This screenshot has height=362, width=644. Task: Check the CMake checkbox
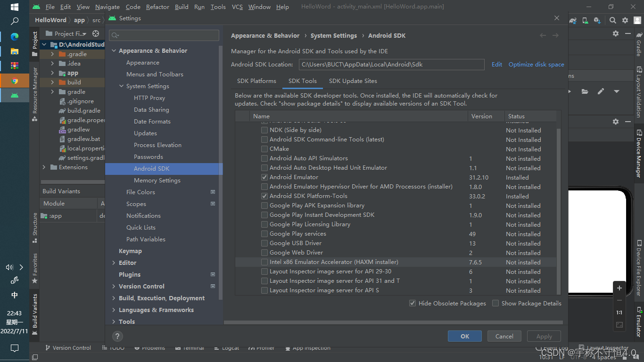264,149
